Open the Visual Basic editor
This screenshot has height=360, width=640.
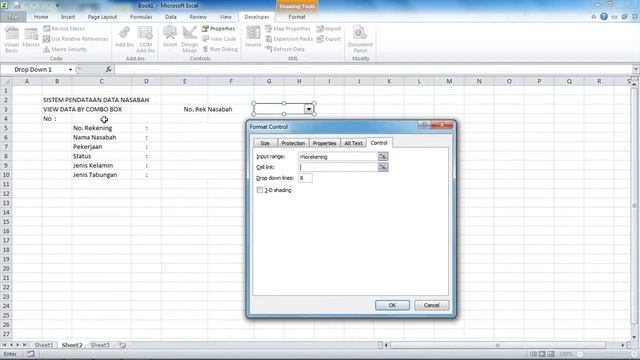tap(11, 40)
